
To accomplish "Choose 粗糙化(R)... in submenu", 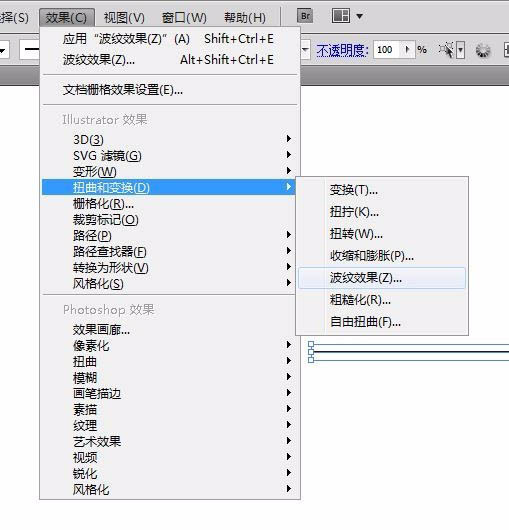I will [382, 300].
